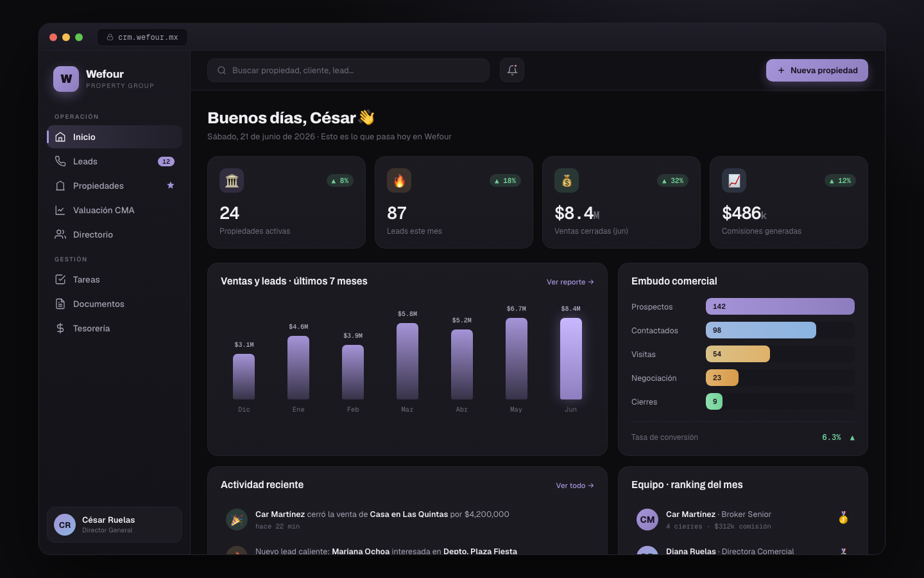Click the Cierres funnel bar showing 9
This screenshot has height=578, width=924.
[714, 401]
